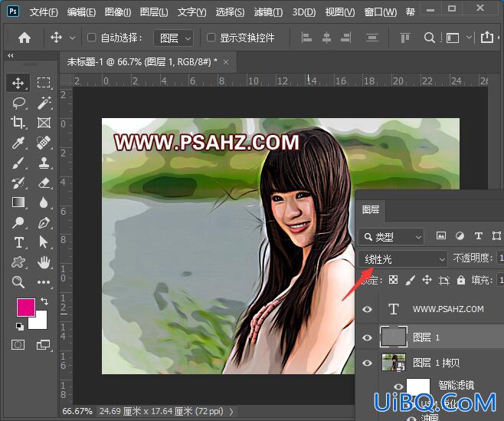This screenshot has width=504, height=421.
Task: Click the Home button in options bar
Action: coord(25,38)
